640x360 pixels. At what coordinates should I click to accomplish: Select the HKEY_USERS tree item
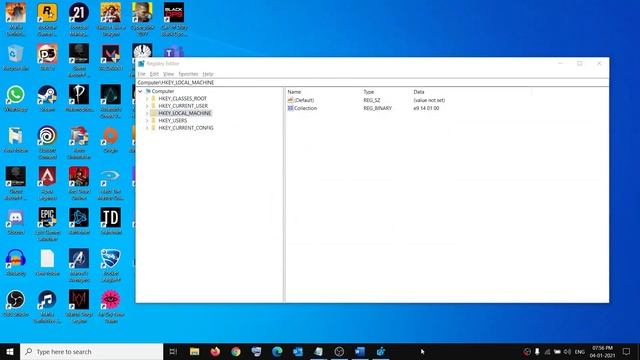point(173,121)
